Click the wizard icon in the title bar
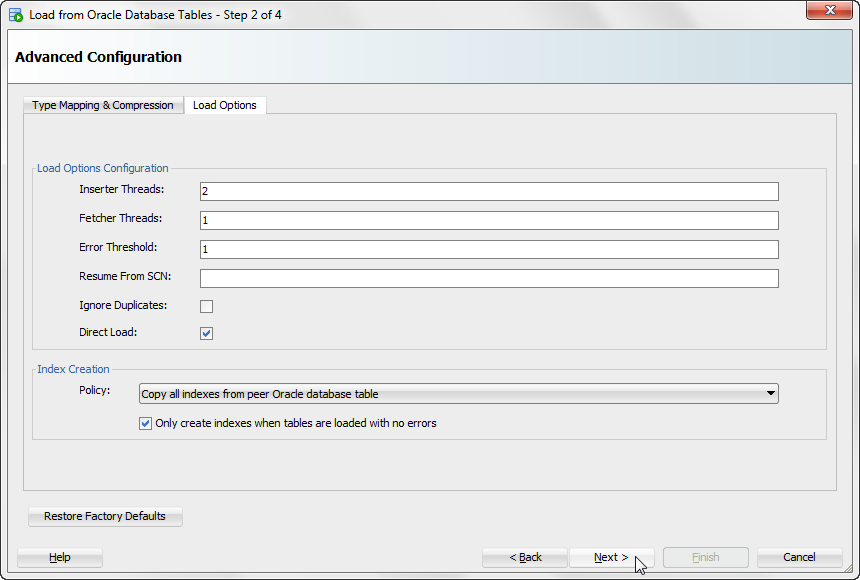Screen dimensions: 860x580 tap(16, 15)
